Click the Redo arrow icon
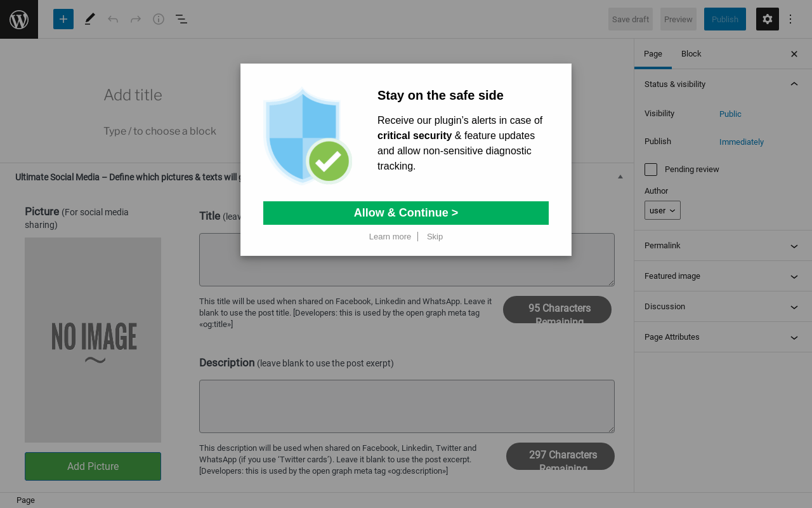Image resolution: width=812 pixels, height=508 pixels. pos(136,19)
